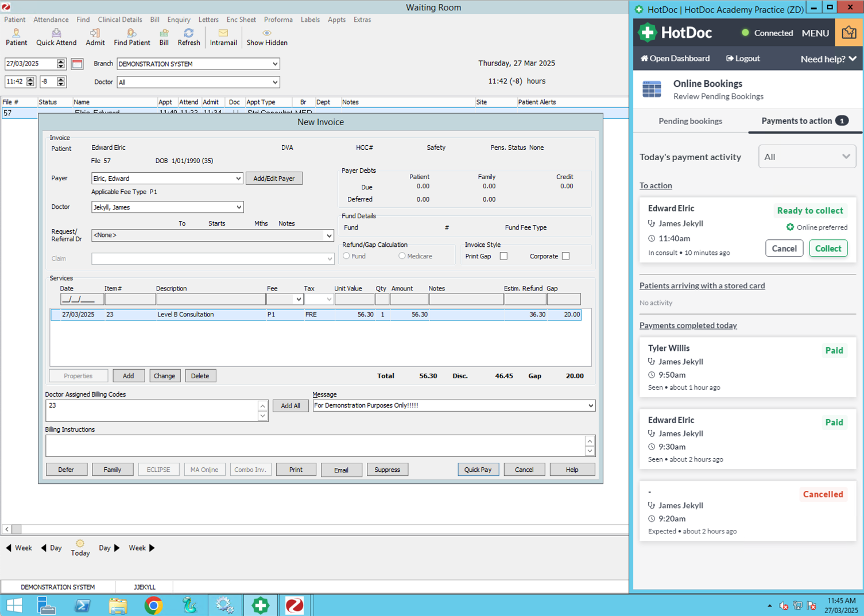Select the Level B Consultation service row
Viewport: 864px width, 616px height.
(316, 315)
